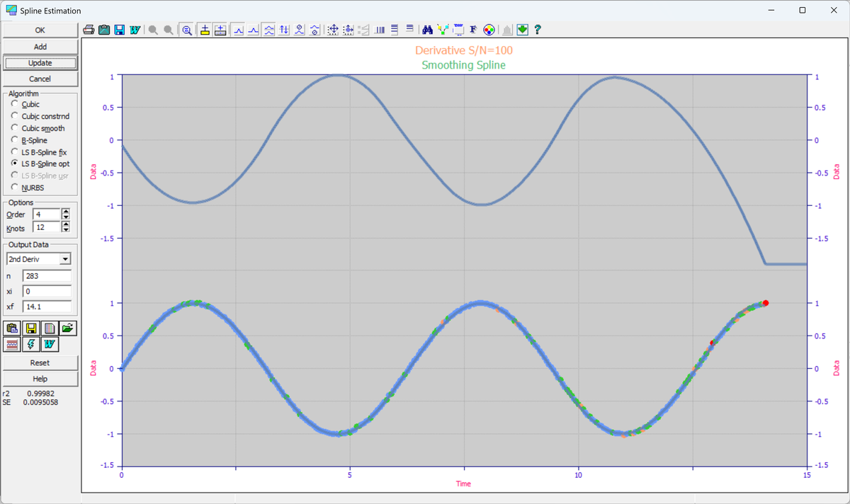850x504 pixels.
Task: Choose the Cubic constrnd algorithm
Action: click(40, 116)
